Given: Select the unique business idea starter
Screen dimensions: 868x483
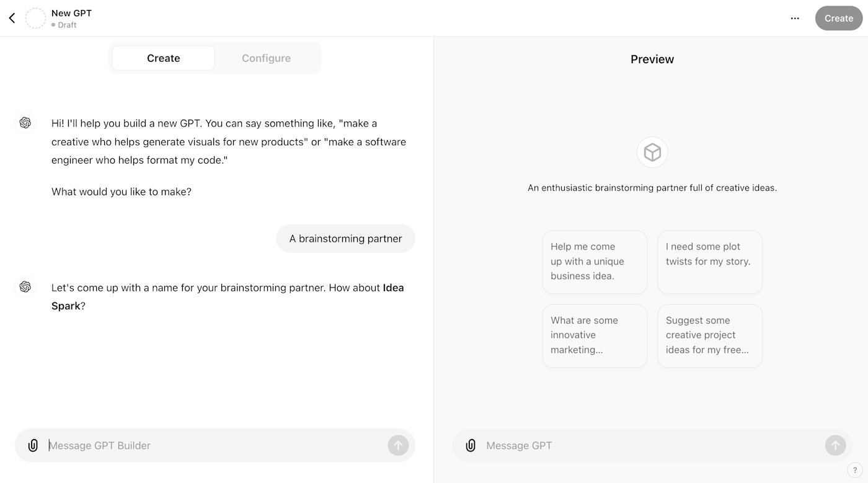Looking at the screenshot, I should coord(595,262).
